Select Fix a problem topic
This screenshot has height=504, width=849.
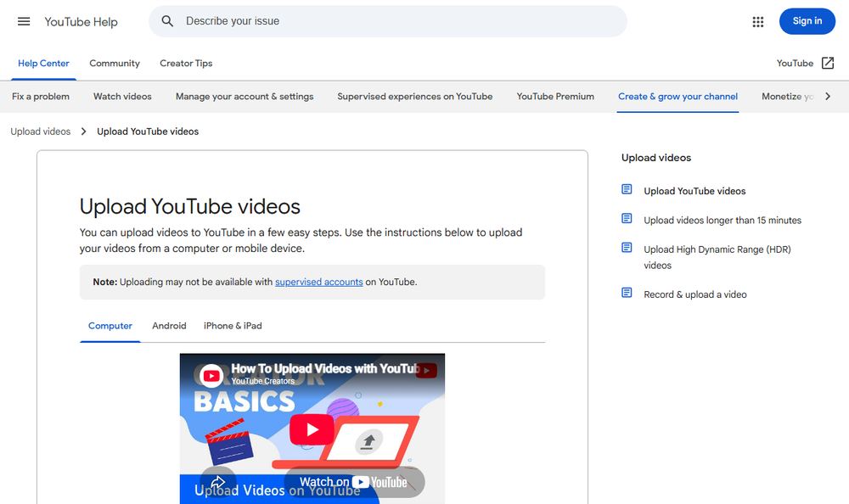[41, 97]
